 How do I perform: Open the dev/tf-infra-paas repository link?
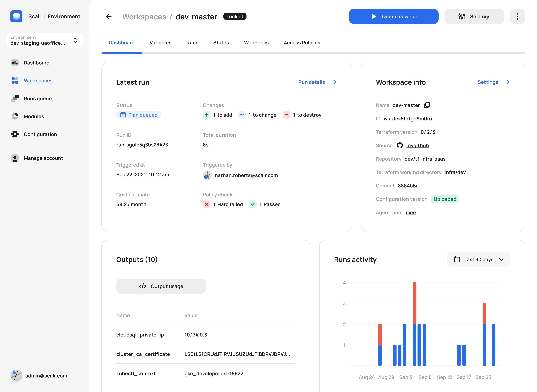pos(425,159)
